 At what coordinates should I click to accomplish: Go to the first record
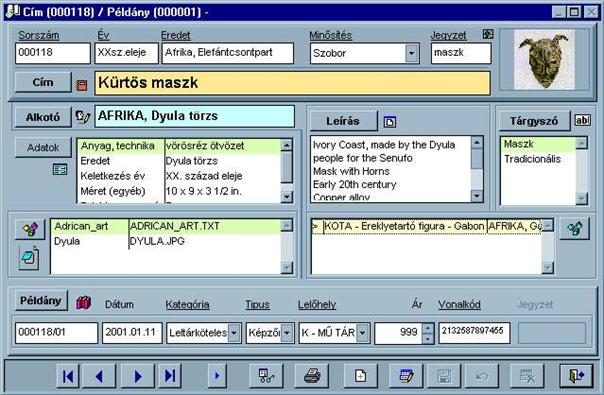pyautogui.click(x=68, y=376)
